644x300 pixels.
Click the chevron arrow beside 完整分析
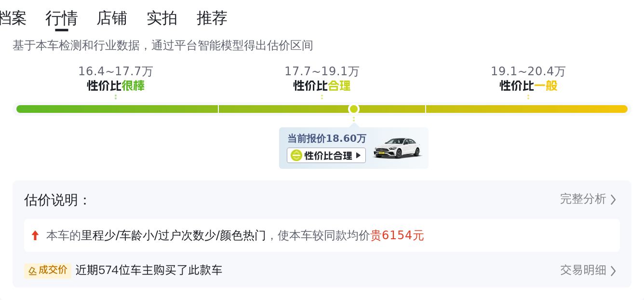tap(613, 200)
